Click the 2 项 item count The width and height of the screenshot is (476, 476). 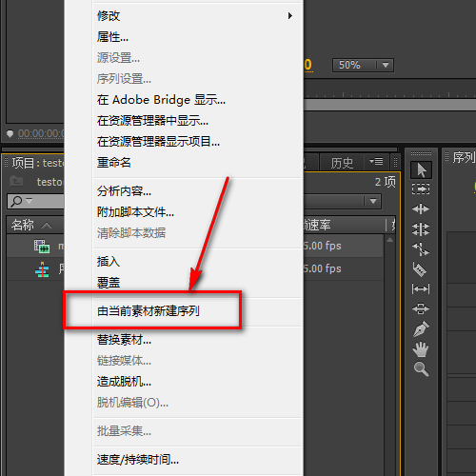385,182
